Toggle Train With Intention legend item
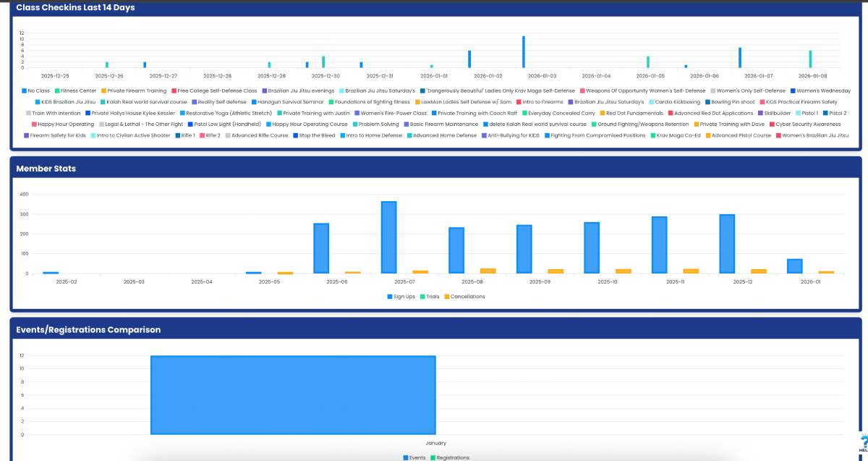The height and width of the screenshot is (461, 868). pos(53,113)
